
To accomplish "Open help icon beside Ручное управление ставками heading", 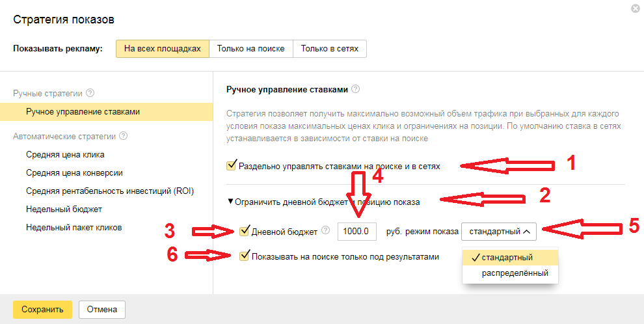I will coord(356,89).
